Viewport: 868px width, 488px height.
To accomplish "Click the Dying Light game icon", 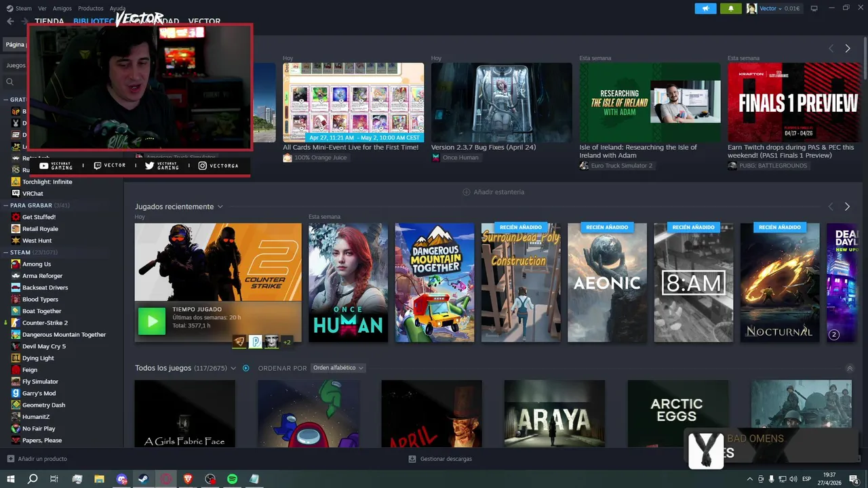I will (x=16, y=358).
